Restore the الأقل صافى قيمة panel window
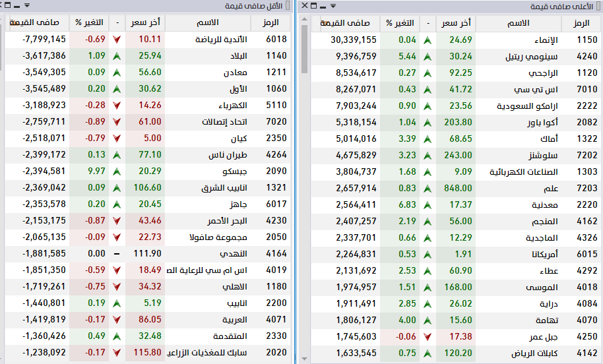The height and width of the screenshot is (364, 603). pyautogui.click(x=8, y=5)
